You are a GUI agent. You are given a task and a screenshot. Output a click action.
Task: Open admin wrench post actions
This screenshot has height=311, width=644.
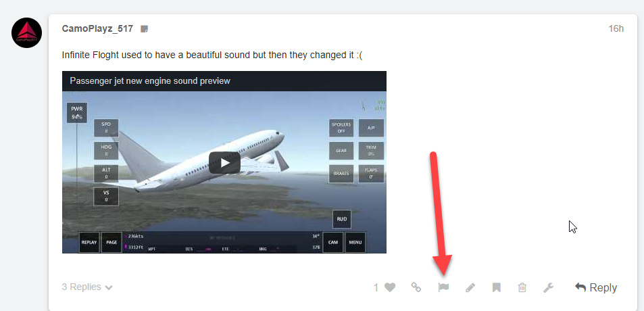548,287
